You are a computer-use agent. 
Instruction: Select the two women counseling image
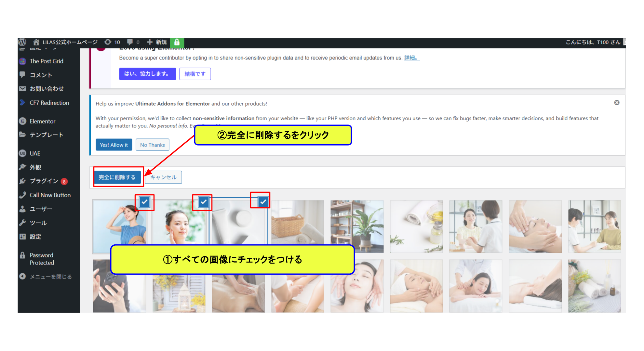click(x=595, y=227)
